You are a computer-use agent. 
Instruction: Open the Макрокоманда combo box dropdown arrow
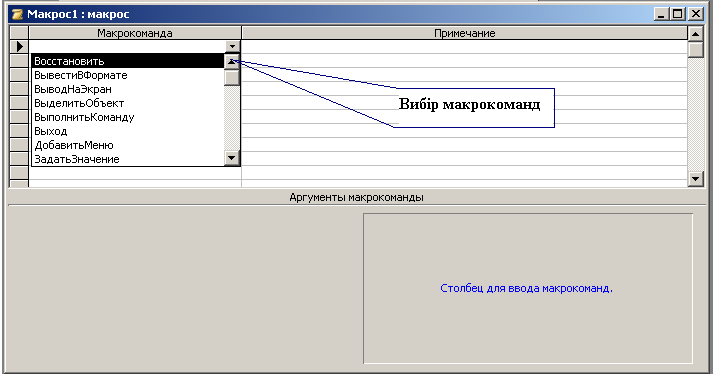(x=232, y=46)
